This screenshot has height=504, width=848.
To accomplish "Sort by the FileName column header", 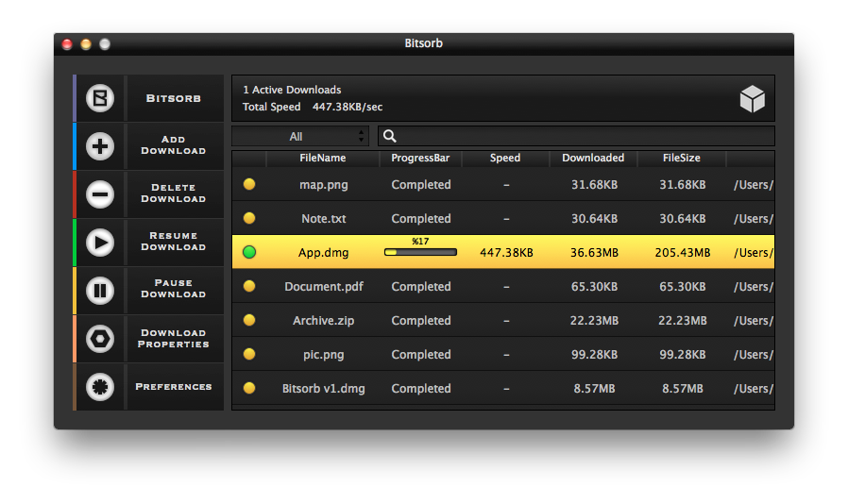I will click(322, 158).
